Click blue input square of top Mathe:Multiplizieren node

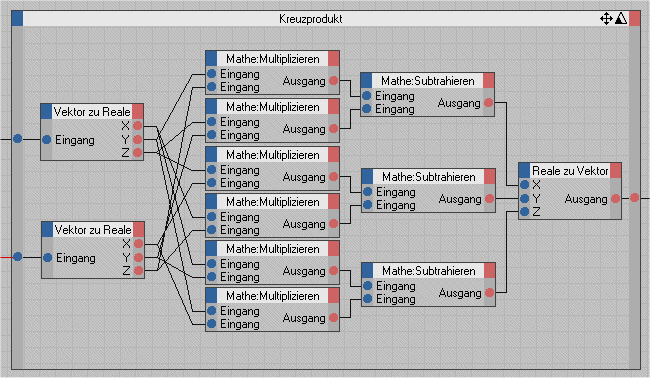click(211, 58)
